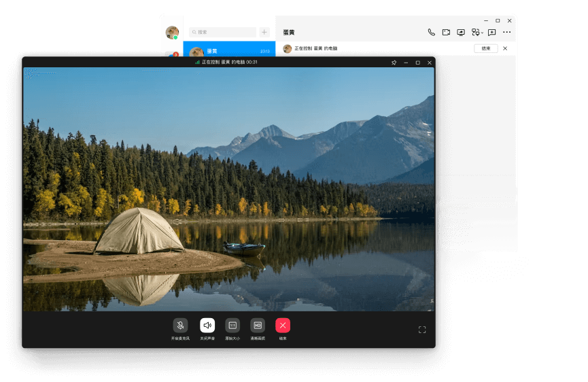Dismiss the remote control notification banner
Image resolution: width=588 pixels, height=382 pixels.
point(505,48)
